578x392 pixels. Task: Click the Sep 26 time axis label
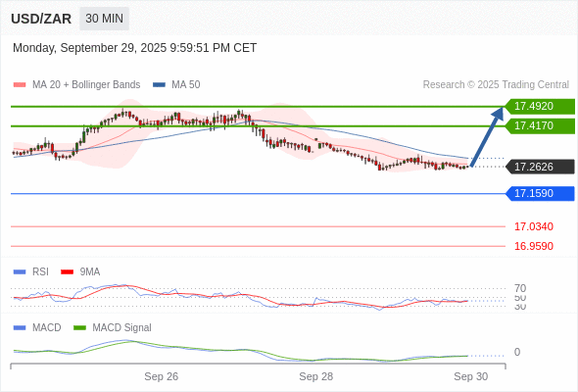coord(161,376)
